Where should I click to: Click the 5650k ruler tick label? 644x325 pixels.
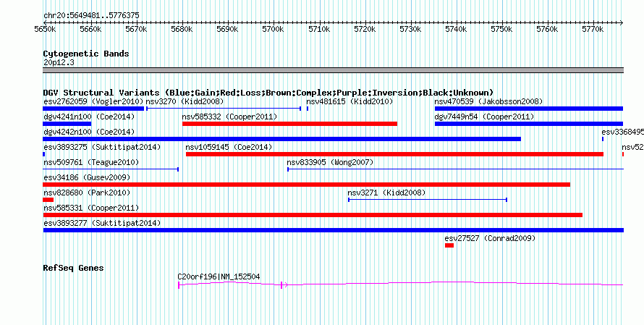click(45, 30)
